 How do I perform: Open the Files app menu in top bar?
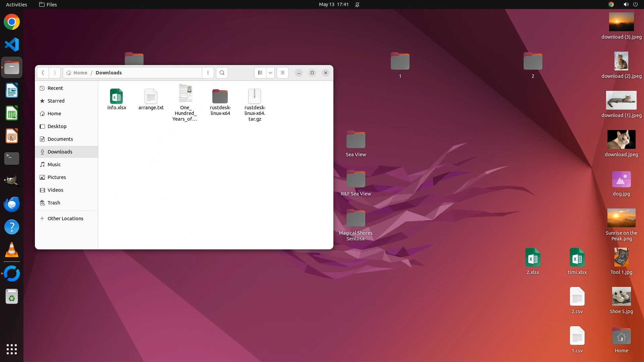click(x=48, y=4)
